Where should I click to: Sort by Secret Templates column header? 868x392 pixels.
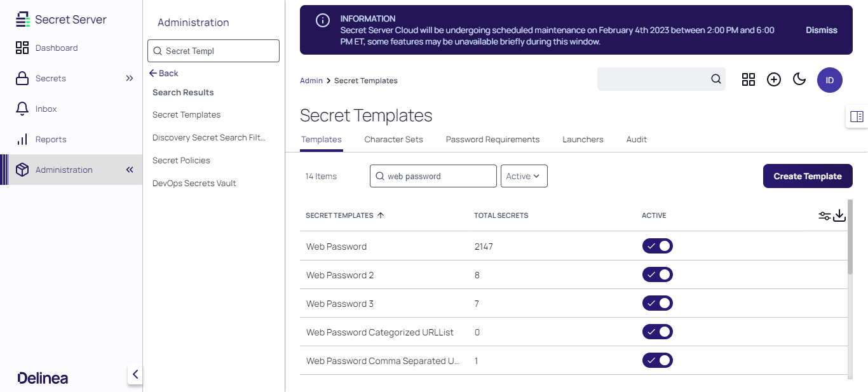click(x=339, y=215)
